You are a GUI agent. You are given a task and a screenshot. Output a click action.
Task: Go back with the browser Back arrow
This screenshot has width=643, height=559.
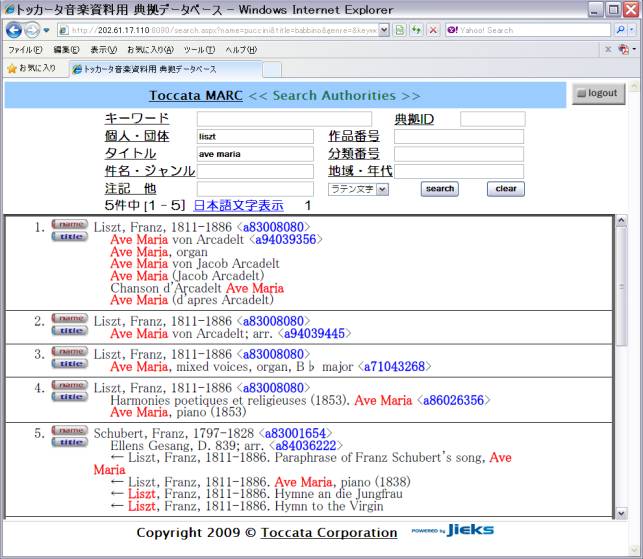(14, 30)
